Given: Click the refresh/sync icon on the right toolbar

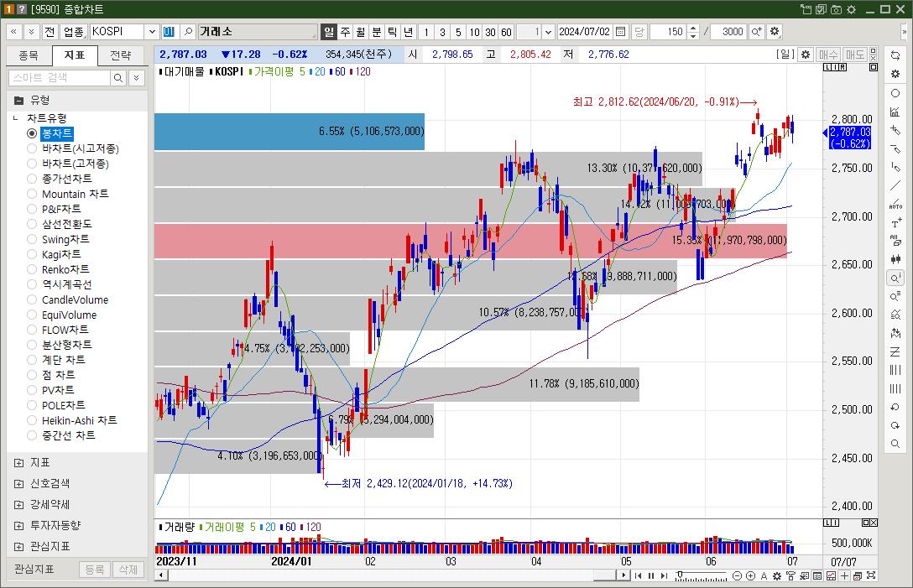Looking at the screenshot, I should pyautogui.click(x=895, y=55).
